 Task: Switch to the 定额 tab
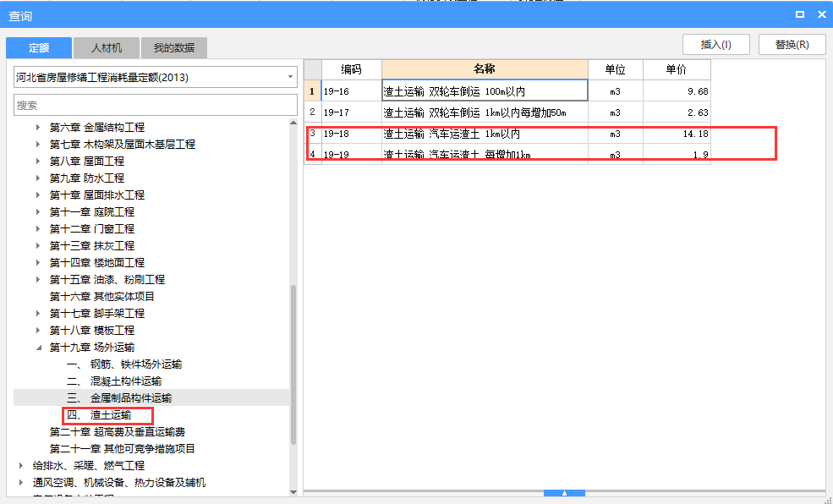tap(39, 48)
